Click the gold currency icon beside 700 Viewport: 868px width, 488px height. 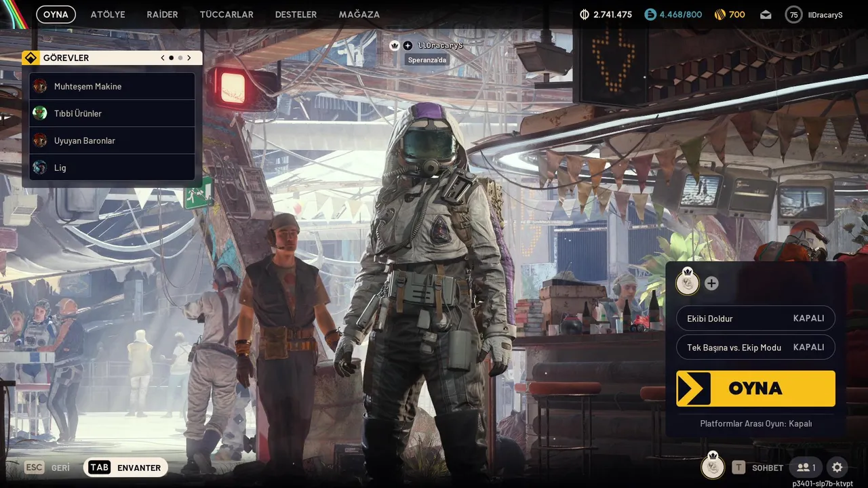(x=719, y=14)
